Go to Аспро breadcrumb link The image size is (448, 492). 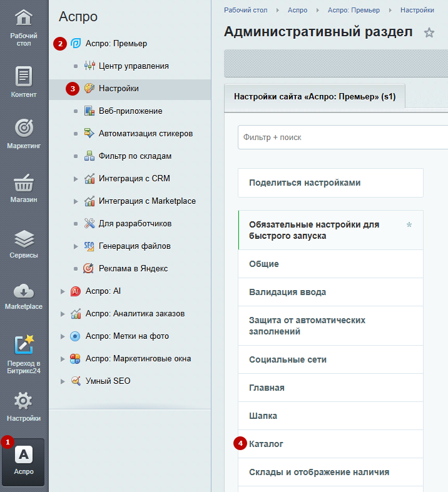point(297,11)
